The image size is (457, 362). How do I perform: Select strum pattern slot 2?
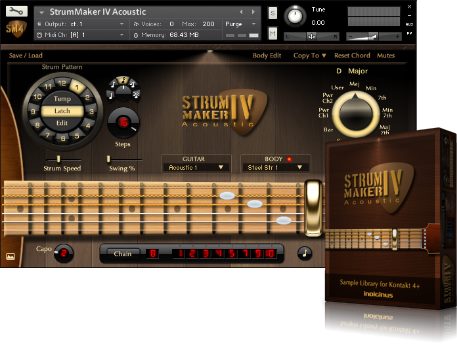[x=87, y=98]
